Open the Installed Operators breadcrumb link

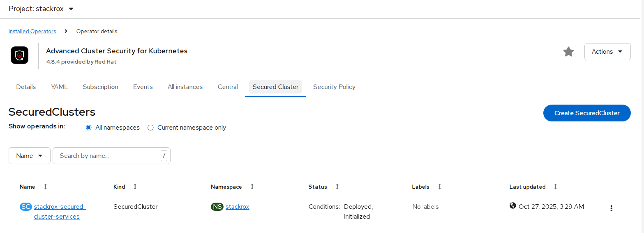click(x=32, y=32)
